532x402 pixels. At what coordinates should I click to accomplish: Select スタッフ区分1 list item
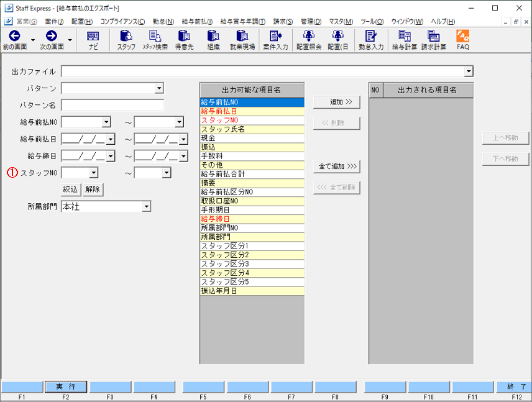(252, 246)
